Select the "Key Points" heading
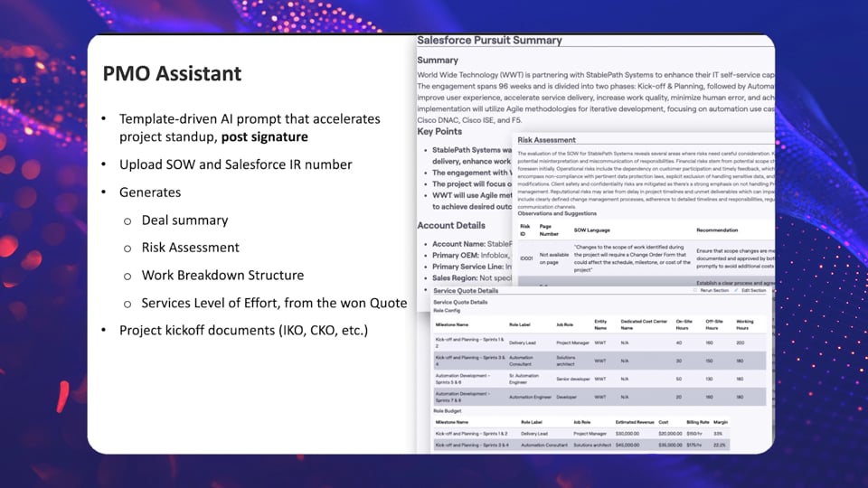This screenshot has width=868, height=488. (x=439, y=132)
